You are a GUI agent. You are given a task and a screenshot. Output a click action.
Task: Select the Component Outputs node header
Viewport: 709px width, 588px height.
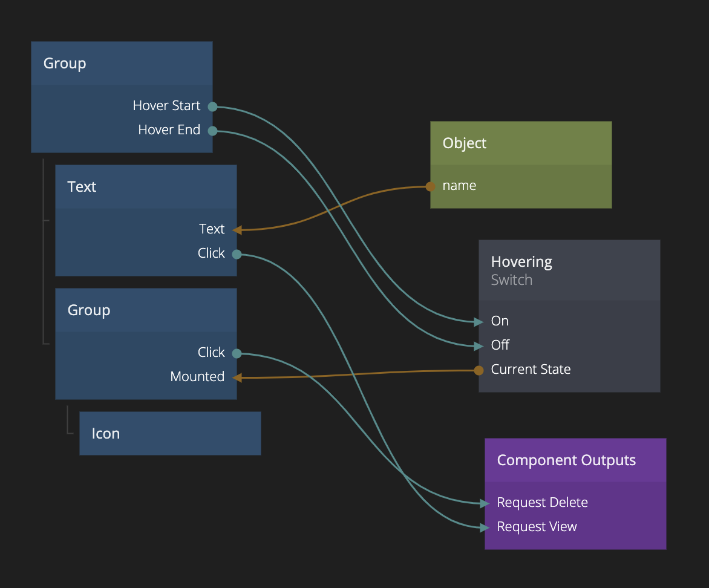point(575,460)
